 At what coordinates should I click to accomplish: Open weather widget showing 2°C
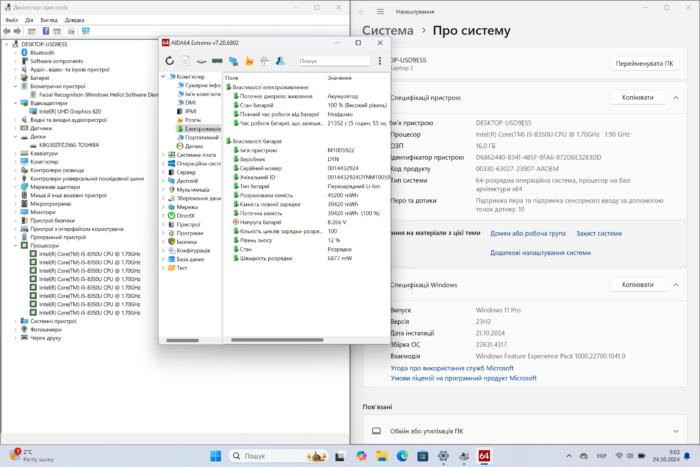click(x=31, y=455)
